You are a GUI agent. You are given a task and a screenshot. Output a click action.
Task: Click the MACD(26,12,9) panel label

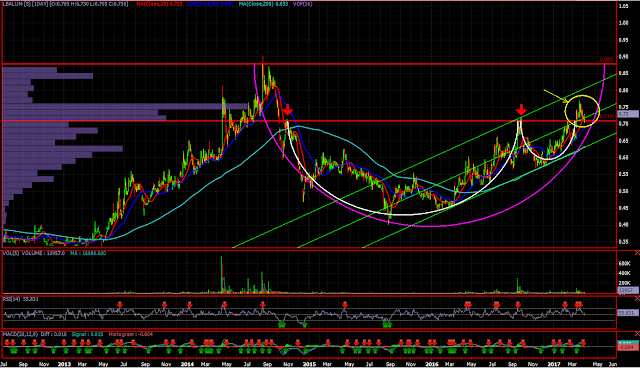pyautogui.click(x=20, y=334)
